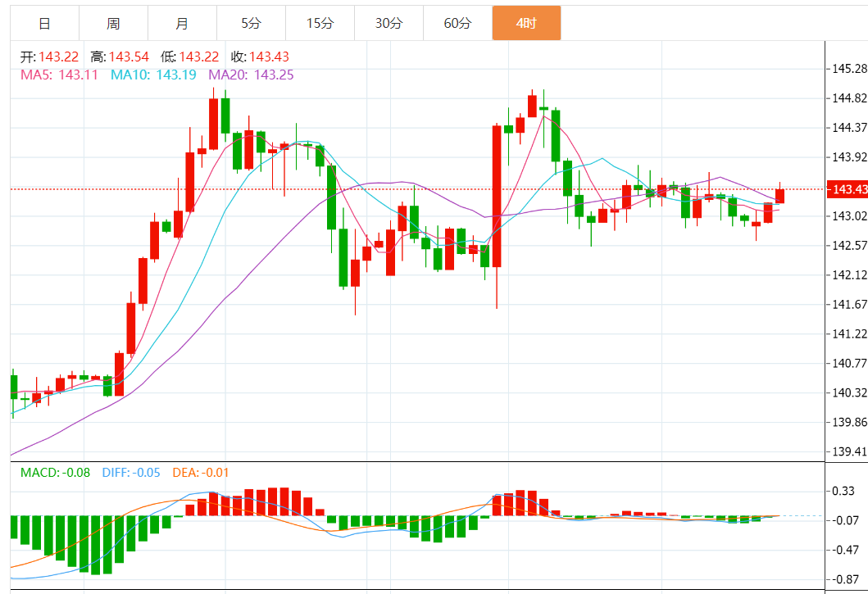The height and width of the screenshot is (594, 868).
Task: Click the 143.92 price axis label
Action: [849, 156]
